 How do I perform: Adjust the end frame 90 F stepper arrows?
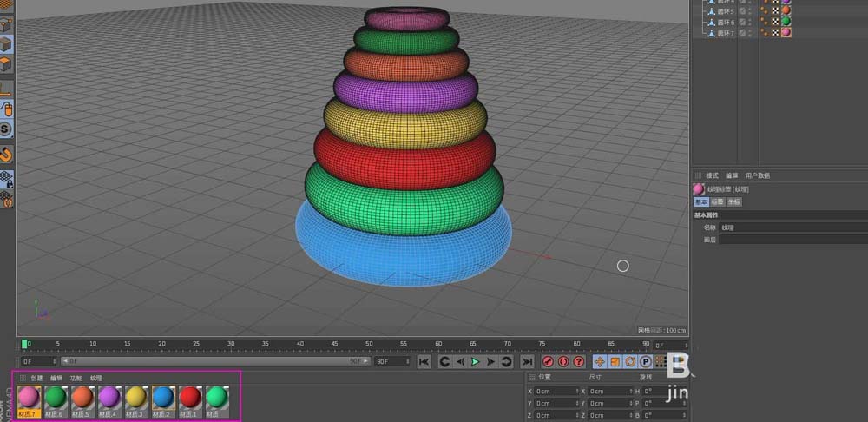point(407,361)
